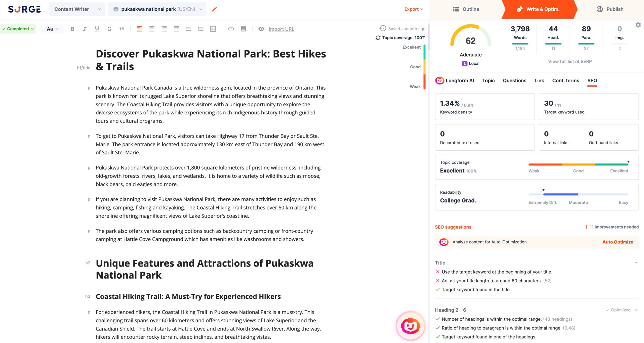Click the Auto Optimize button
644x343 pixels.
point(618,242)
